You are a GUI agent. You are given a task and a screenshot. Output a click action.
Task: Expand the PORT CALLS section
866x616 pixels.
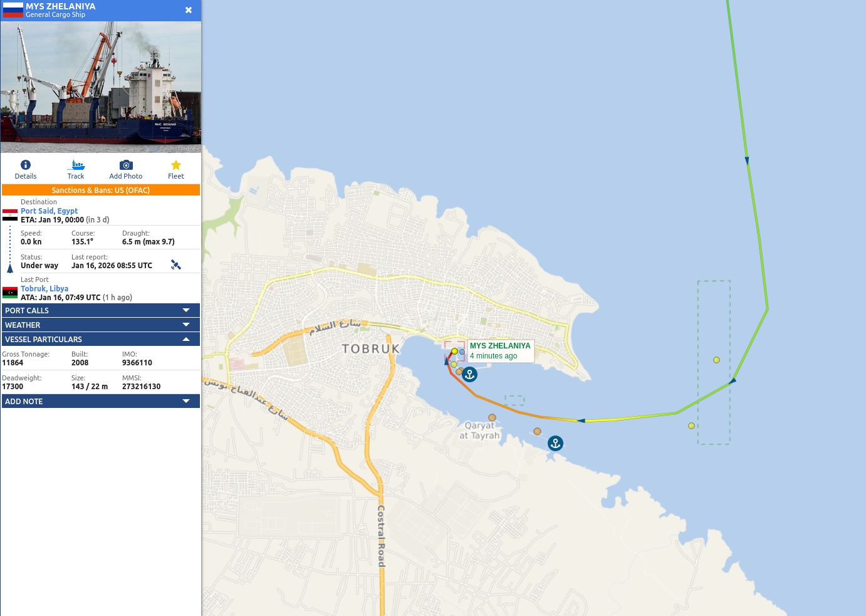pos(101,310)
